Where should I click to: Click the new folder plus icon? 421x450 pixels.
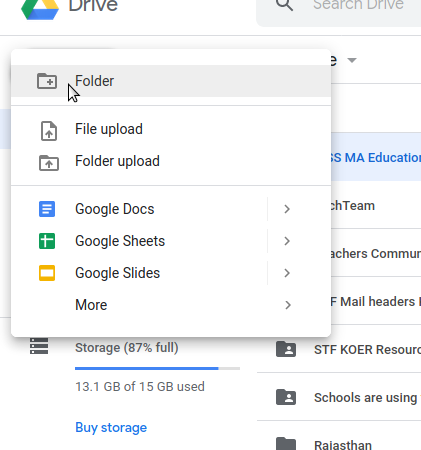point(47,81)
